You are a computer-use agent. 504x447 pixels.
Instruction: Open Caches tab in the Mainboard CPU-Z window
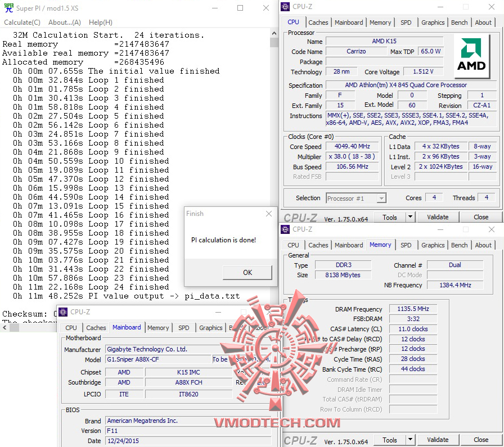click(96, 328)
